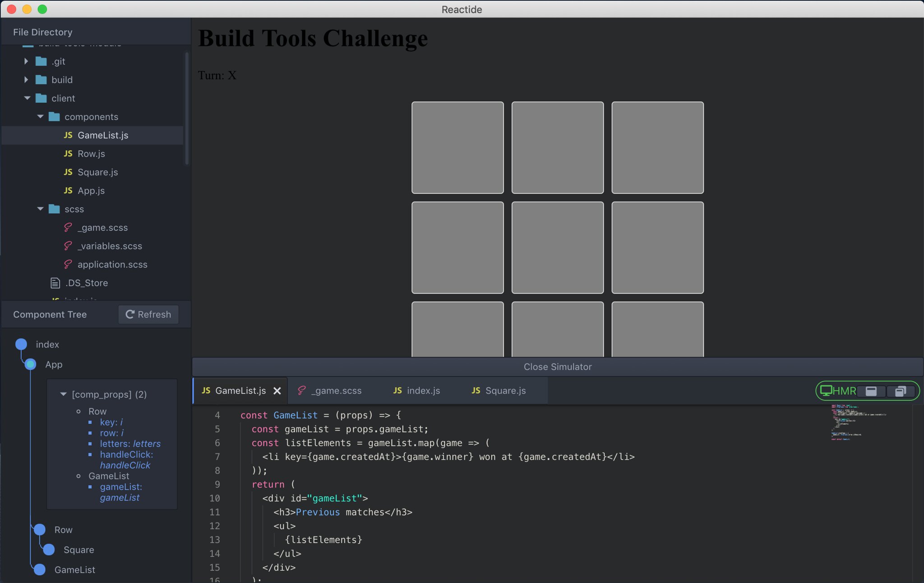924x583 pixels.
Task: Click the Sass icon beside _game.scss file
Action: pyautogui.click(x=68, y=227)
